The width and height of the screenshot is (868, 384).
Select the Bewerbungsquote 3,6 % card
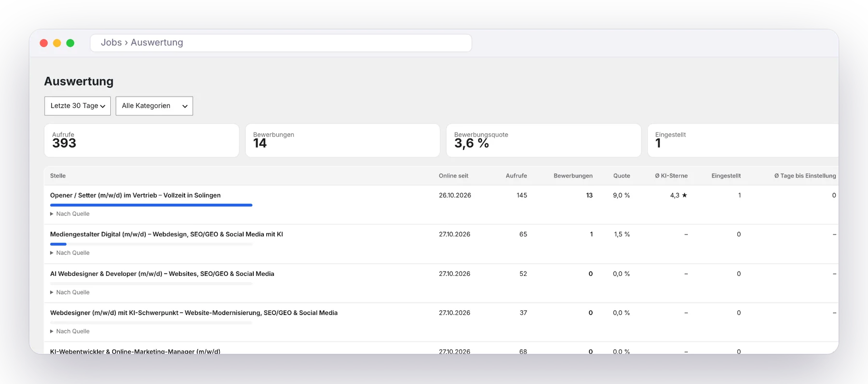[x=543, y=140]
